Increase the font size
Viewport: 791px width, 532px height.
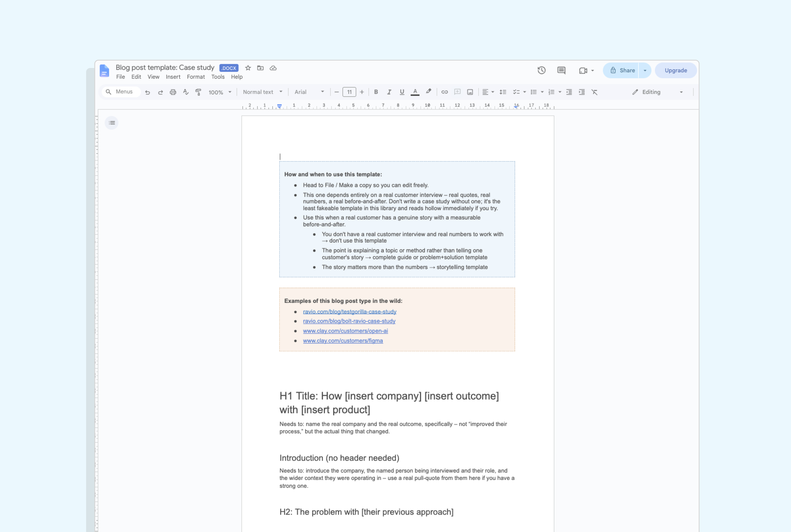pos(362,92)
